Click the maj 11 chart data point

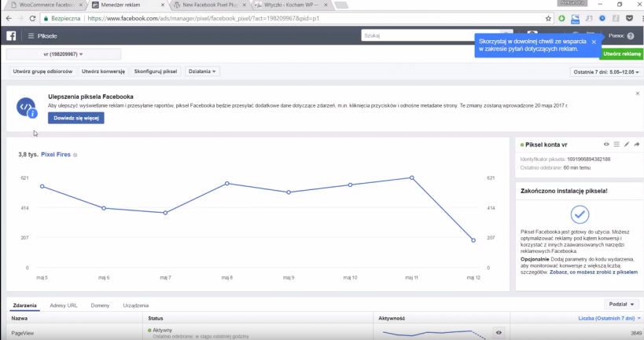[x=412, y=178]
